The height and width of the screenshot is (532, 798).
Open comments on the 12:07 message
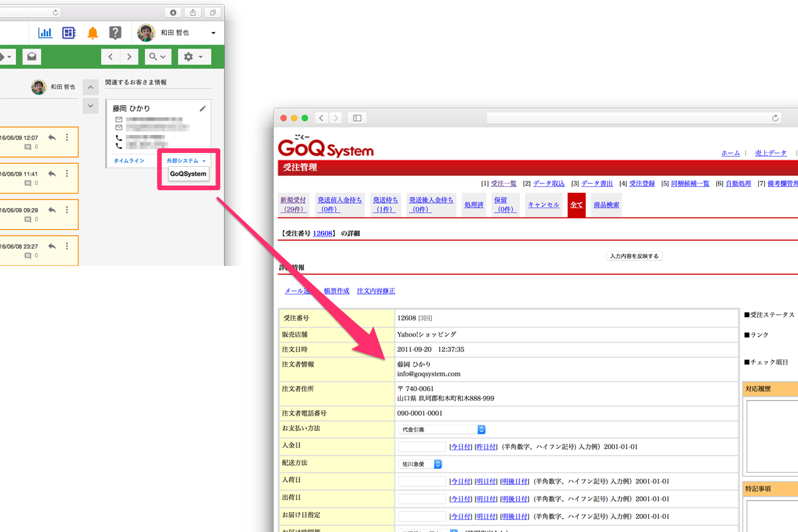(x=31, y=147)
